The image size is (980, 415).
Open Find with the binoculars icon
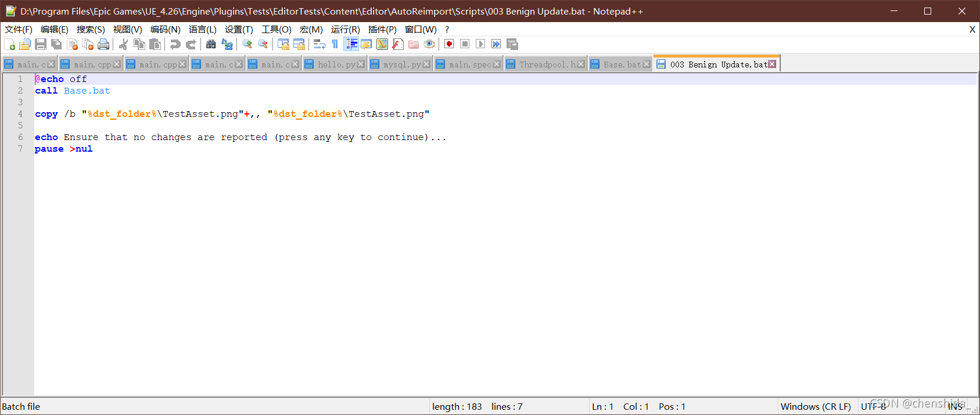coord(211,44)
